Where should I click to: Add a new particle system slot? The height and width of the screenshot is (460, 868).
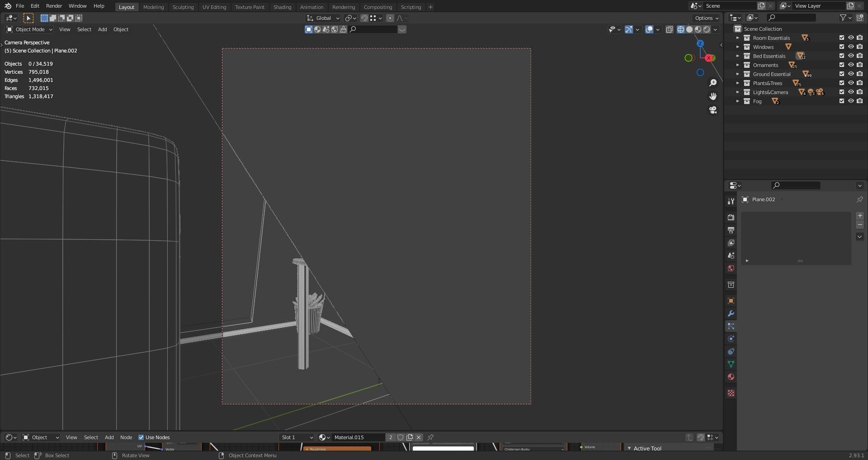point(860,216)
